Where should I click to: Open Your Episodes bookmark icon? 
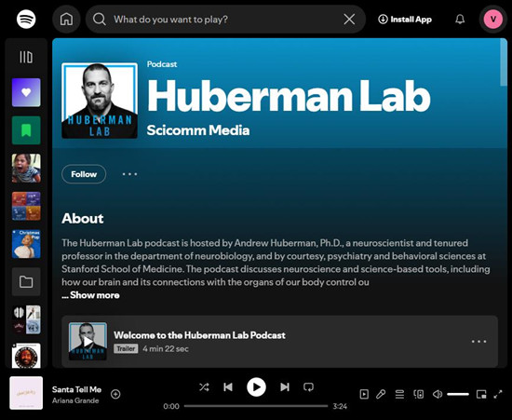[x=26, y=130]
